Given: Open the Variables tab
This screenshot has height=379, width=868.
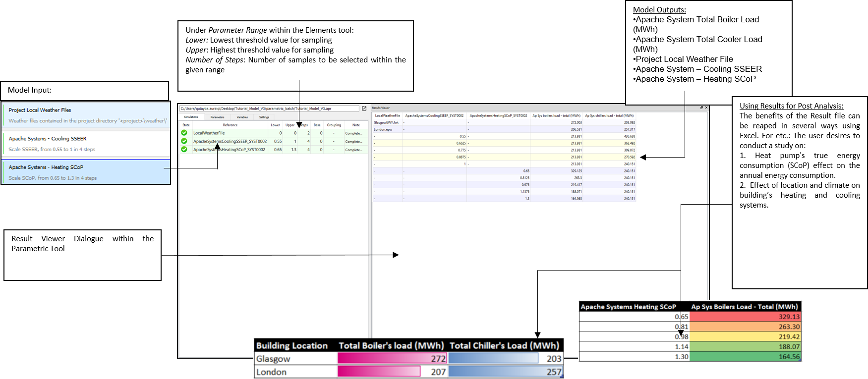Looking at the screenshot, I should point(242,117).
